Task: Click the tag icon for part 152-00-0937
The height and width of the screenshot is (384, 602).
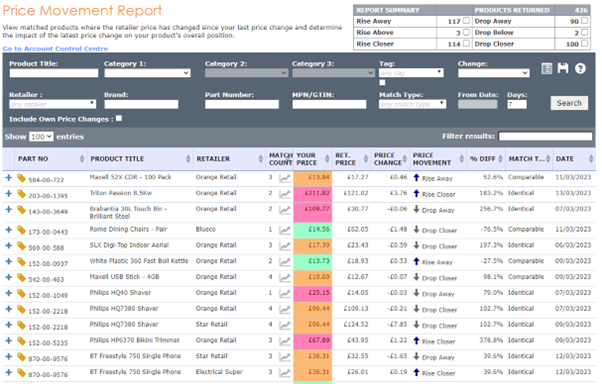Action: click(x=22, y=262)
